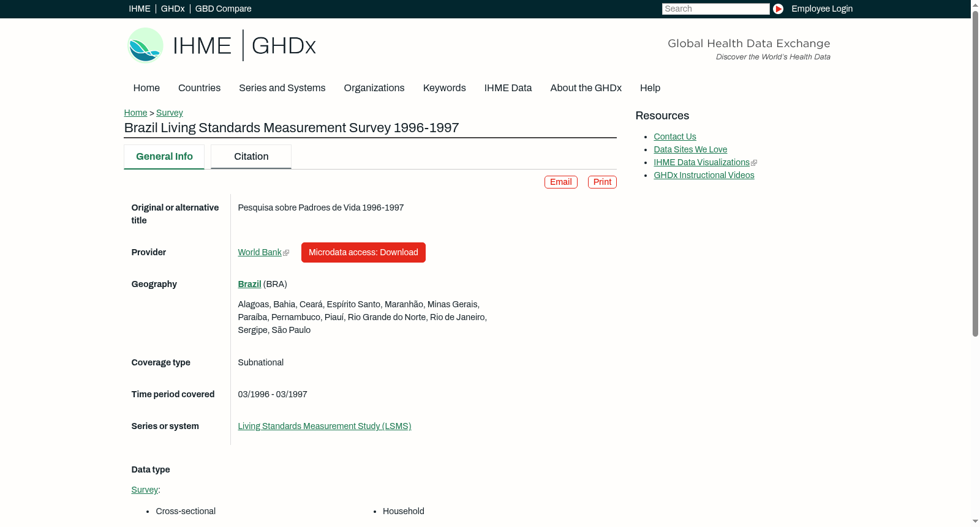Click 'Pesquisa sobre Padroes de Vida 1996-1997' text
Viewport: 980px width, 527px height.
pos(321,208)
